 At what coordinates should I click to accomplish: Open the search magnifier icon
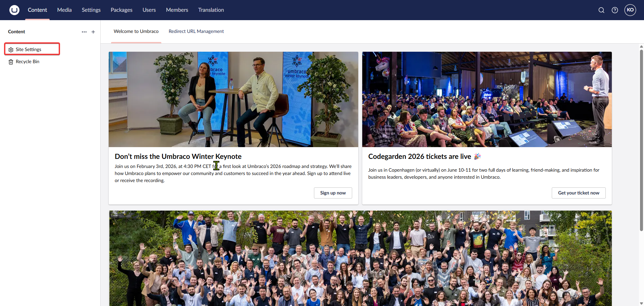601,10
